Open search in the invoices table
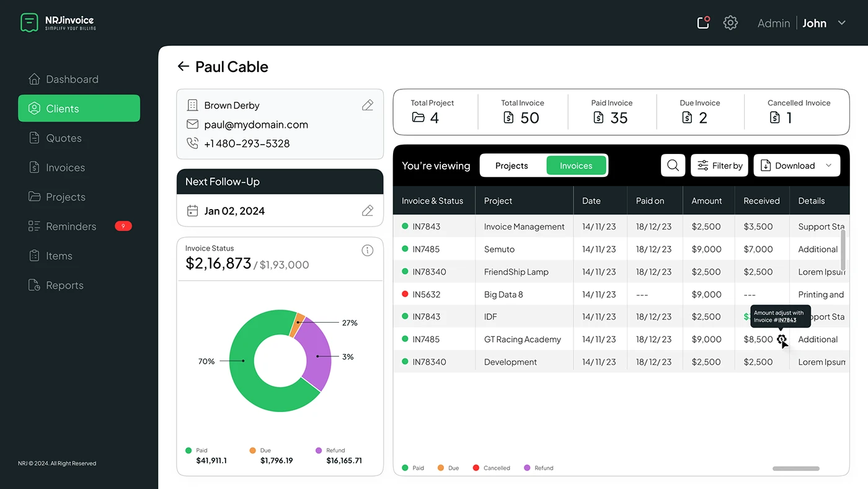Image resolution: width=868 pixels, height=489 pixels. (x=673, y=166)
